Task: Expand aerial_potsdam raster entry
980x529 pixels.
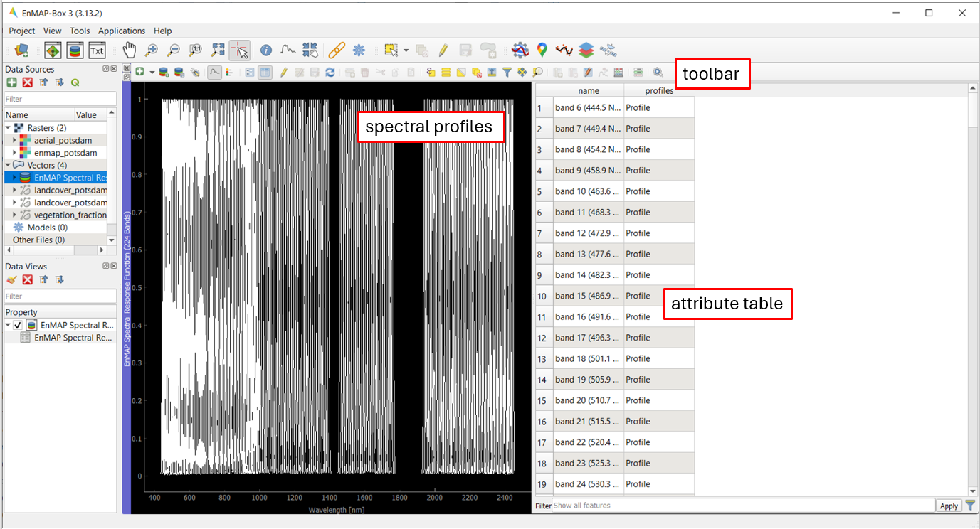Action: 15,140
